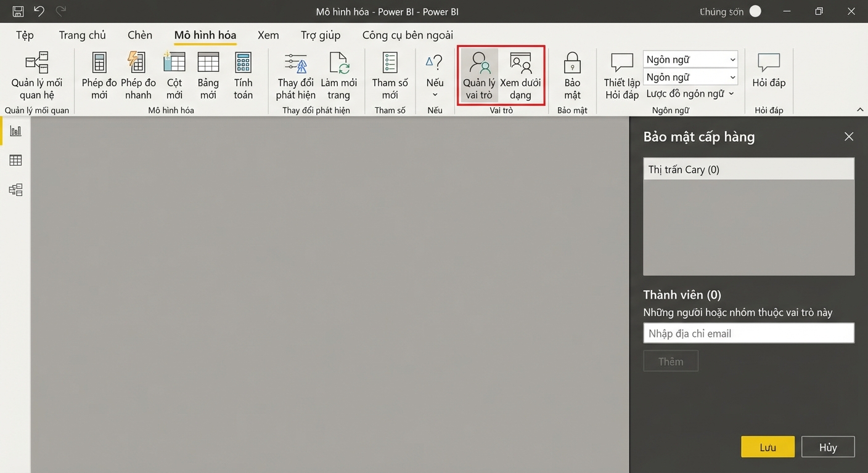Viewport: 868px width, 473px height.
Task: Switch to the Xem tab
Action: click(268, 35)
